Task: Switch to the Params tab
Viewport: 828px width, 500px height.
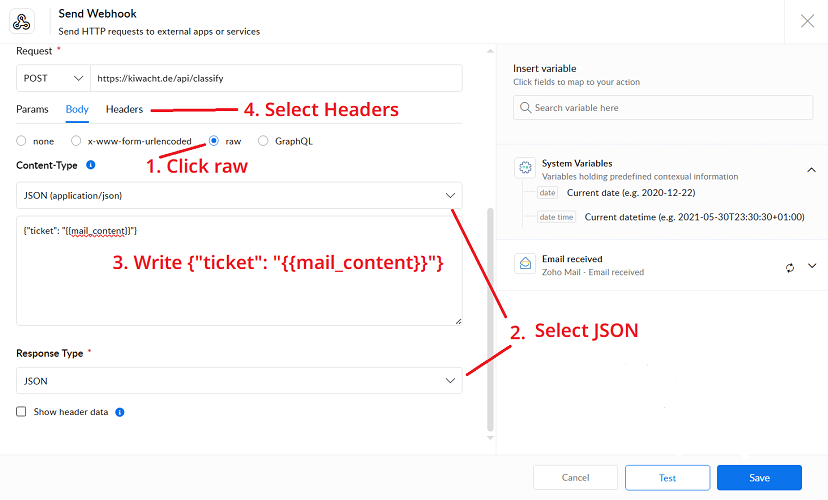Action: pos(32,109)
